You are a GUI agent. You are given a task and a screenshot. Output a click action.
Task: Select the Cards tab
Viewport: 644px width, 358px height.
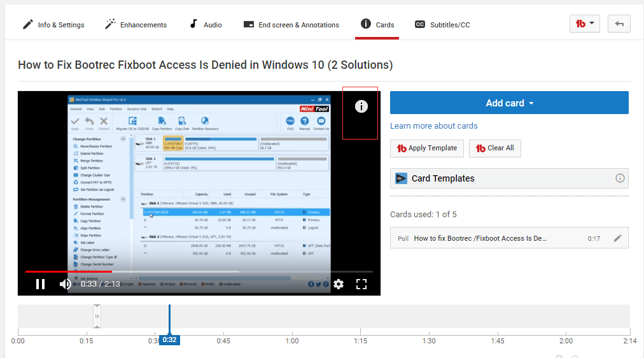click(x=377, y=25)
